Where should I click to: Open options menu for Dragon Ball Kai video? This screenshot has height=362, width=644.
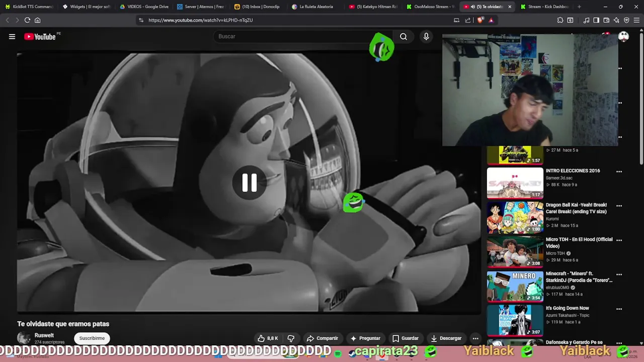pyautogui.click(x=619, y=206)
